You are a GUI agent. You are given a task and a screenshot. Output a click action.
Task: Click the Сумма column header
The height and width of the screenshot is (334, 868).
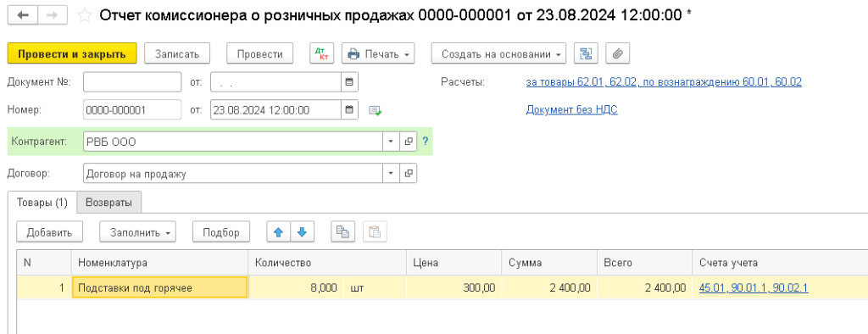point(549,263)
